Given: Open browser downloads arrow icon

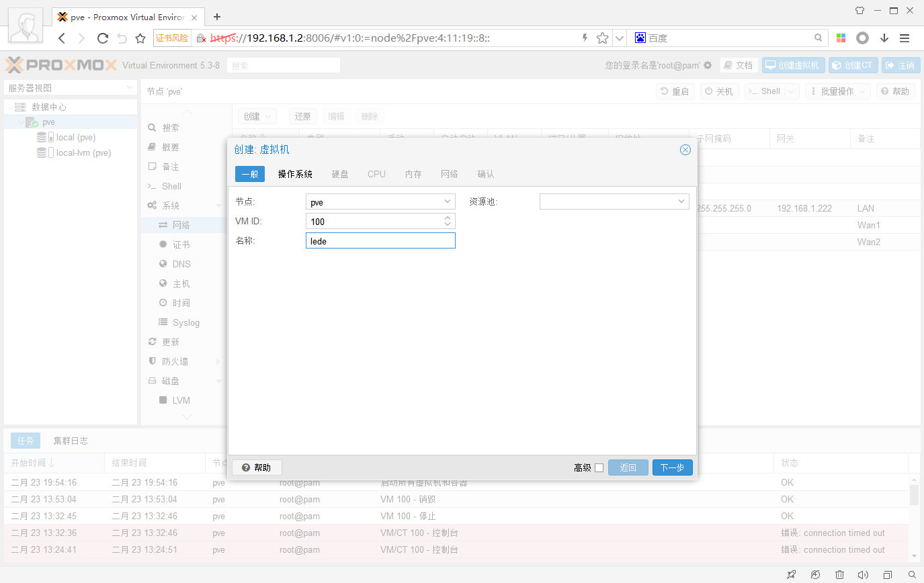Looking at the screenshot, I should click(x=884, y=38).
